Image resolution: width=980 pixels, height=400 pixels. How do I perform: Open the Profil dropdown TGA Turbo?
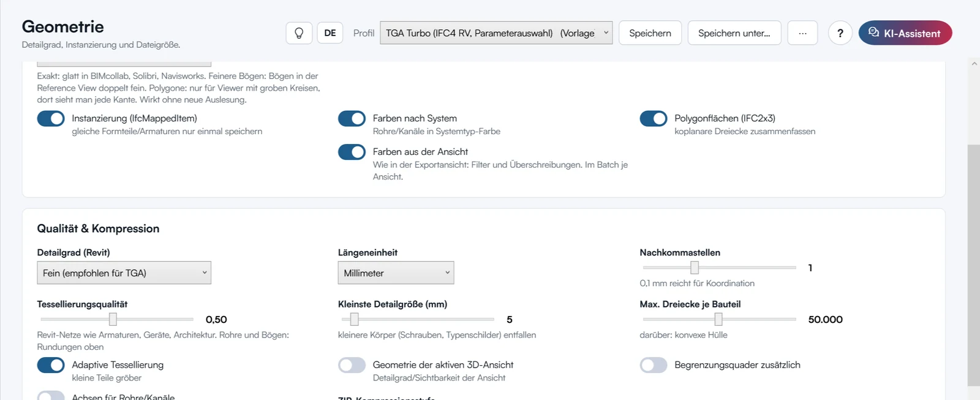pos(496,33)
